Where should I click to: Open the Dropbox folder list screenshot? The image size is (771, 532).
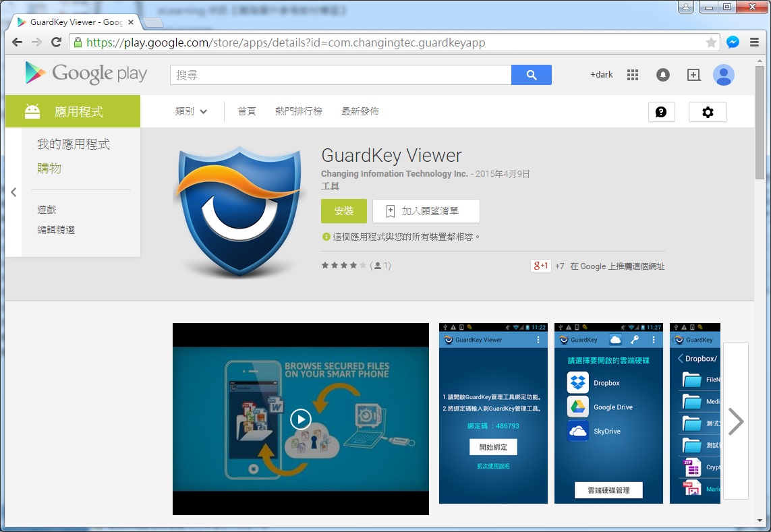(695, 413)
